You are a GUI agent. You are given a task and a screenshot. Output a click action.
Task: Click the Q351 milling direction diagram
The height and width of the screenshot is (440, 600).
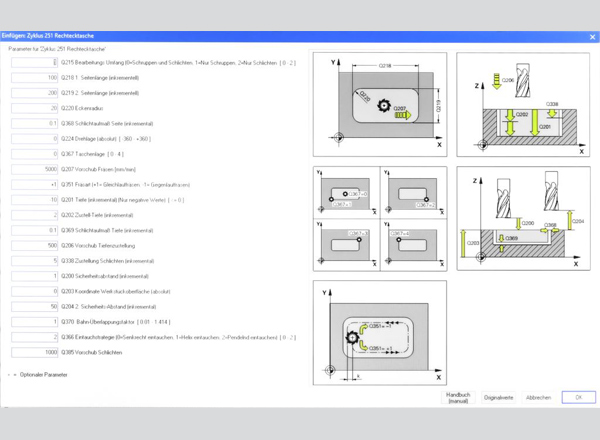tap(380, 333)
